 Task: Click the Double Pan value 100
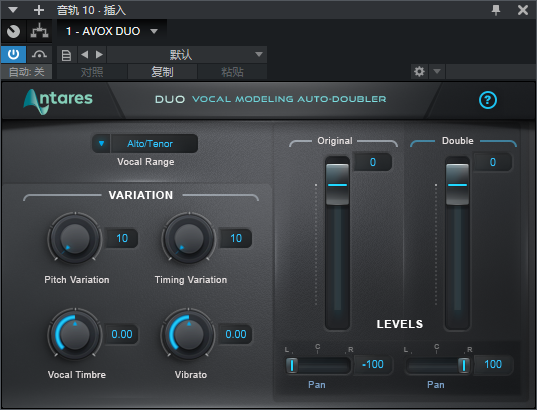tap(493, 364)
